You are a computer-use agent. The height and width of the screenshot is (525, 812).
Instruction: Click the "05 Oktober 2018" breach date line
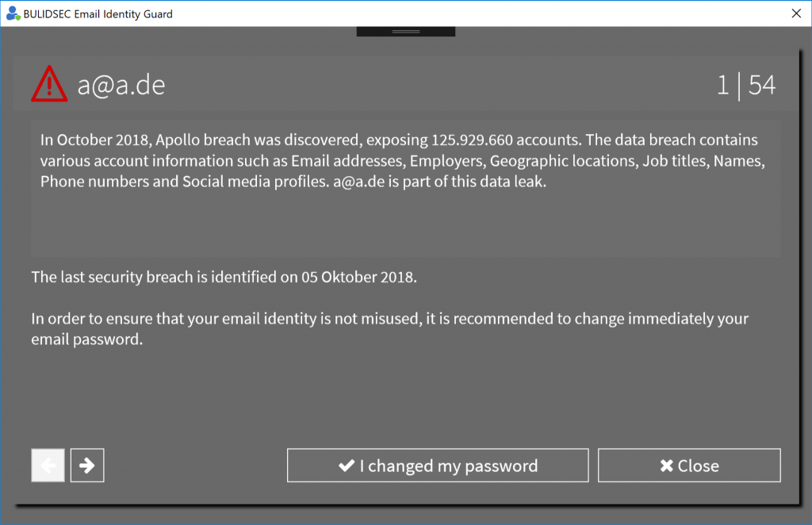click(224, 277)
